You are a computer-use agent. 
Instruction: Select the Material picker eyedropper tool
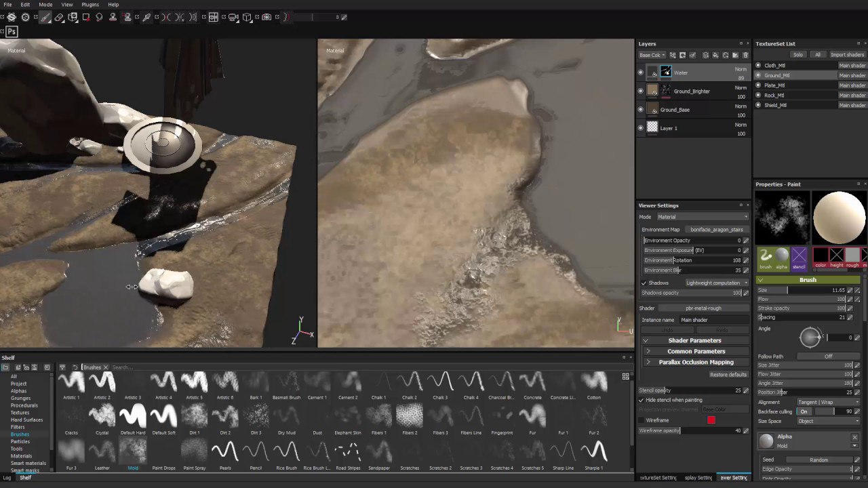click(146, 17)
